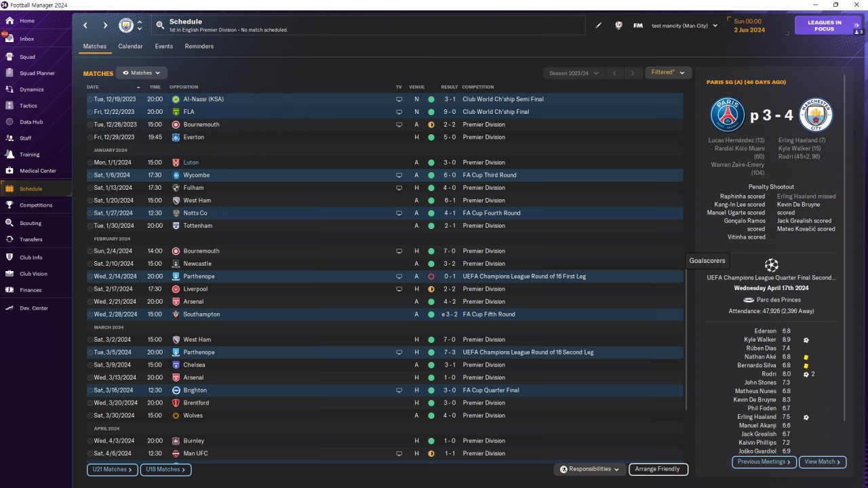
Task: Open the Club Info shield icon
Action: click(x=9, y=258)
